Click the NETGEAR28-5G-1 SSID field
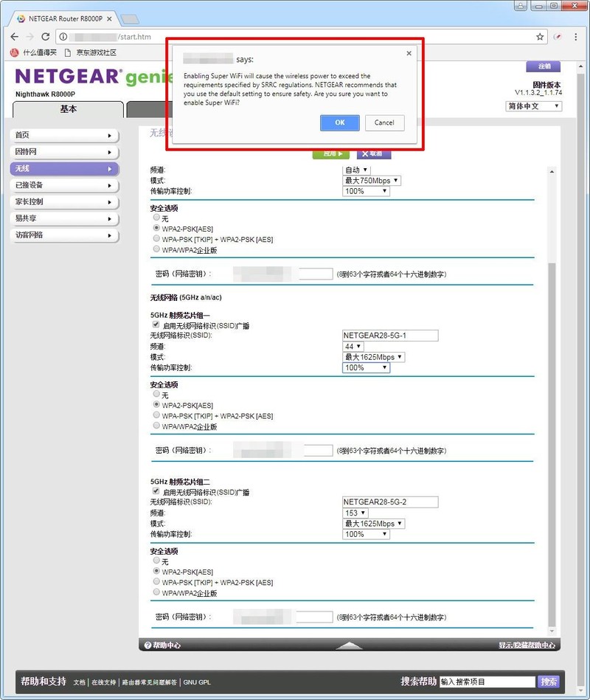This screenshot has height=700, width=590. 390,336
